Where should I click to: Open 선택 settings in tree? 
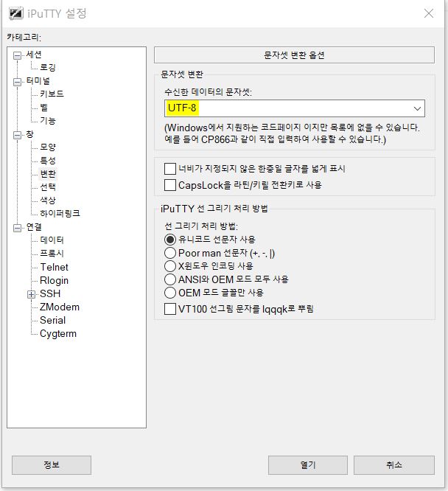point(48,187)
